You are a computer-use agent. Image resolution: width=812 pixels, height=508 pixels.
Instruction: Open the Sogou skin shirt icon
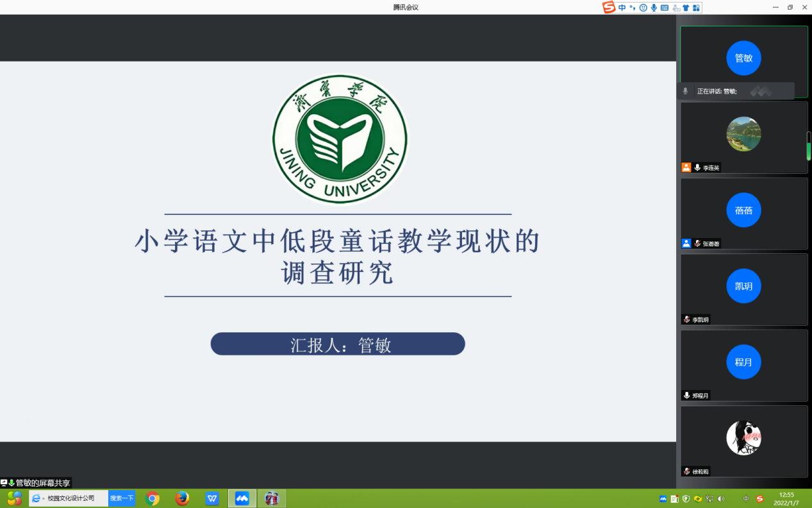coord(686,8)
